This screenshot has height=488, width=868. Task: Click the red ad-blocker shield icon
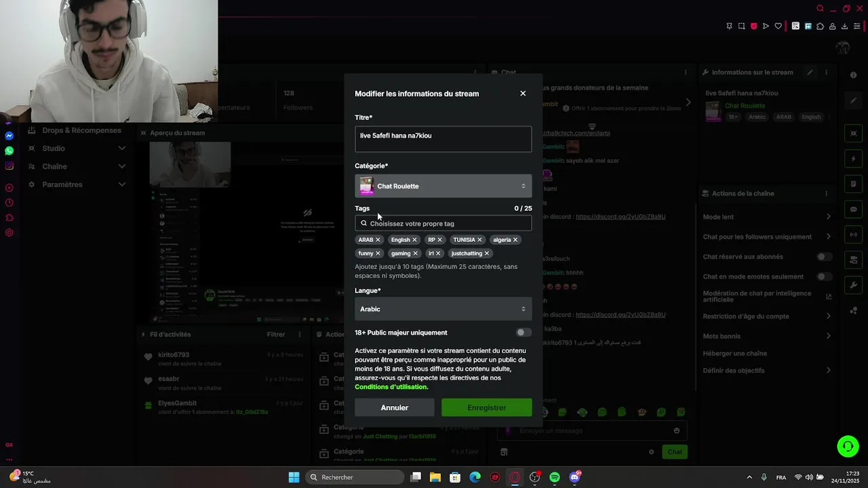coord(753,26)
